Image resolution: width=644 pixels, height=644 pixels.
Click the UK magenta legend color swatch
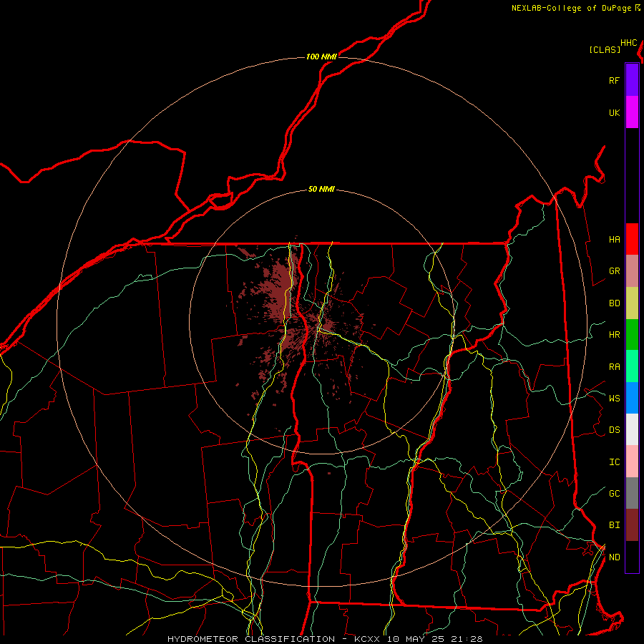pyautogui.click(x=632, y=112)
